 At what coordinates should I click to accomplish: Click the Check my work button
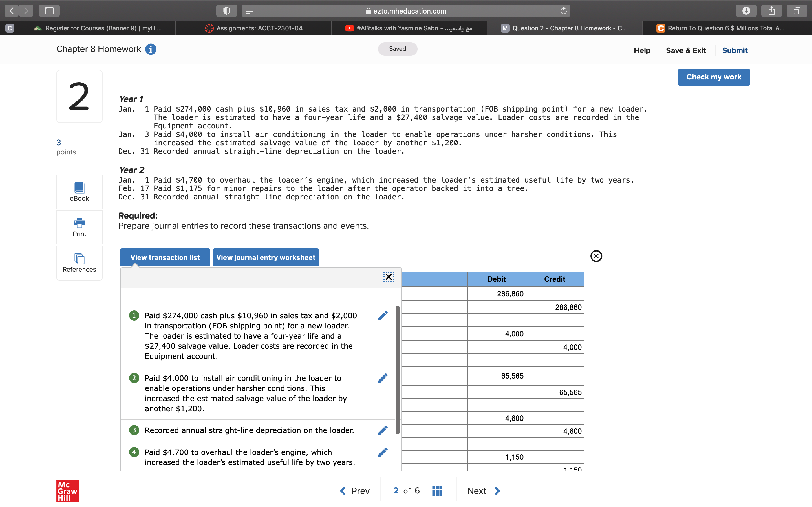tap(714, 77)
